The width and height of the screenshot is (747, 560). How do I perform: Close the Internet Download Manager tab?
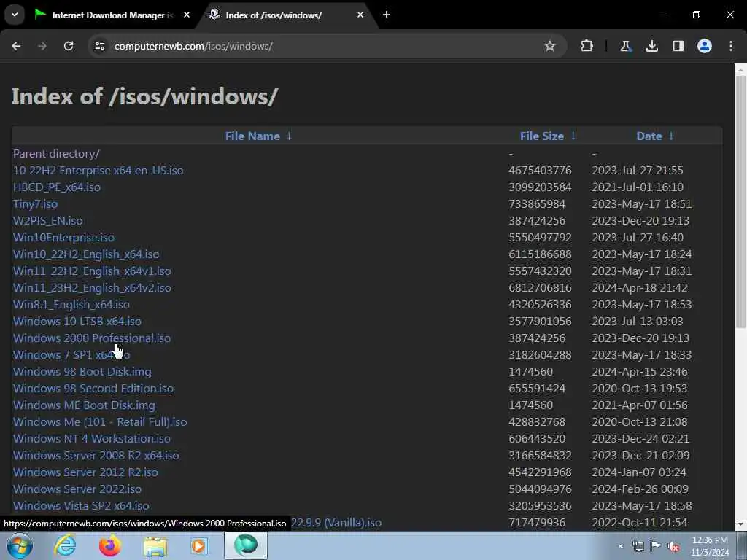(x=187, y=15)
